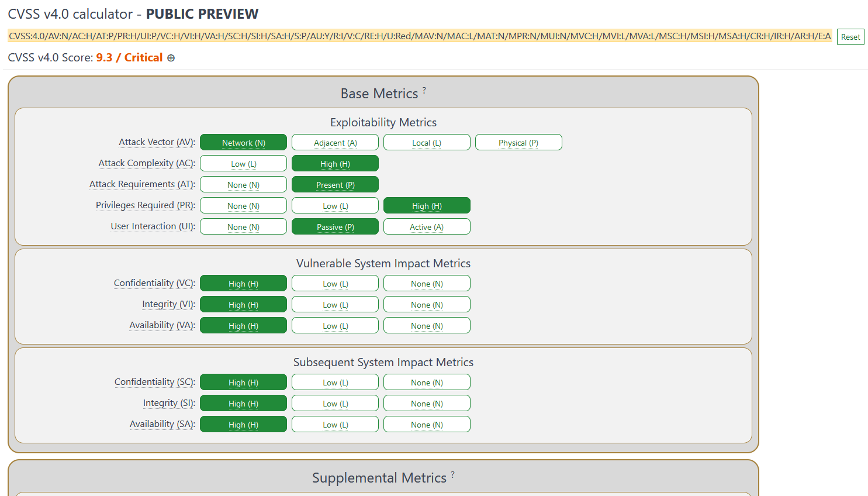
Task: Set Vulnerable System Integrity to Low (L)
Action: pyautogui.click(x=336, y=305)
